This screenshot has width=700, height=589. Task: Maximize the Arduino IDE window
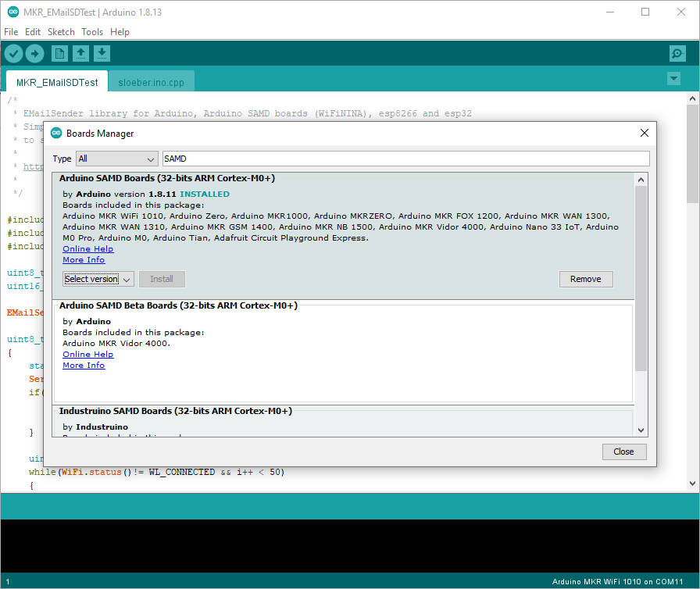click(645, 12)
